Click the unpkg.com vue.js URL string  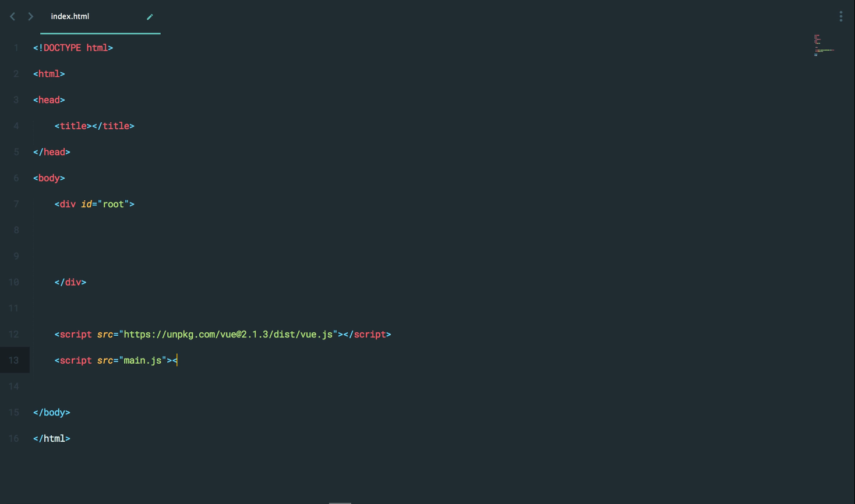(x=228, y=334)
